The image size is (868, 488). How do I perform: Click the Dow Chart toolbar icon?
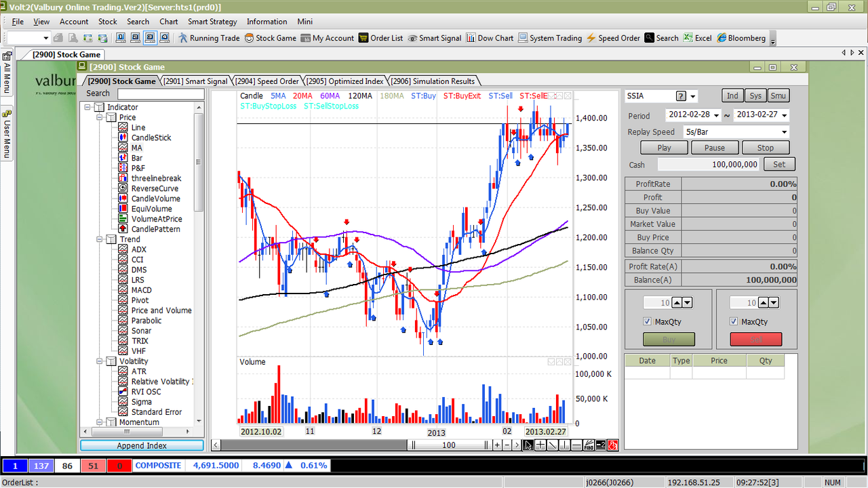click(490, 38)
